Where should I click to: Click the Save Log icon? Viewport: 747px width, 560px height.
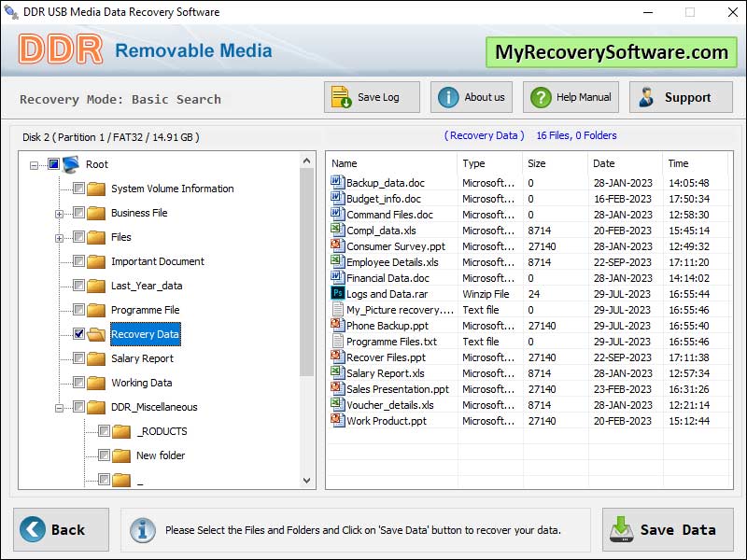(339, 96)
